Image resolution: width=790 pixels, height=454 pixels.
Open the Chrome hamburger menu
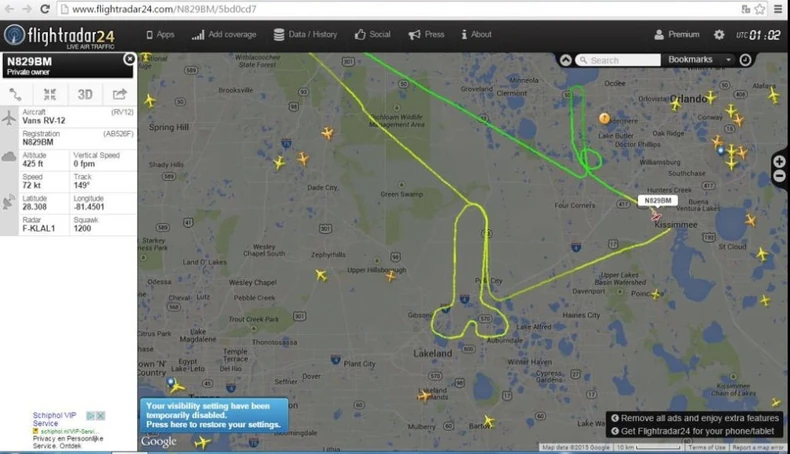[778, 9]
